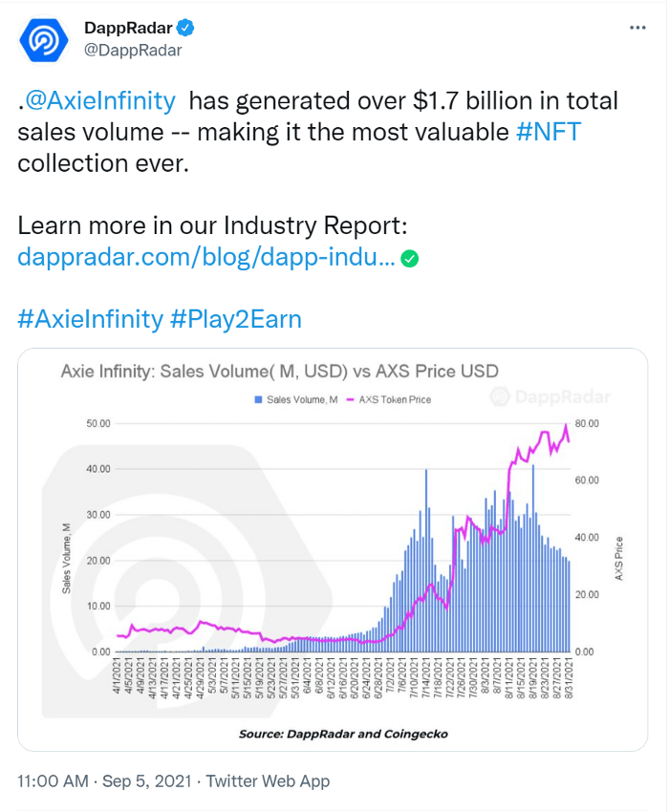
Task: Click the DappRadar profile avatar
Action: click(x=44, y=39)
